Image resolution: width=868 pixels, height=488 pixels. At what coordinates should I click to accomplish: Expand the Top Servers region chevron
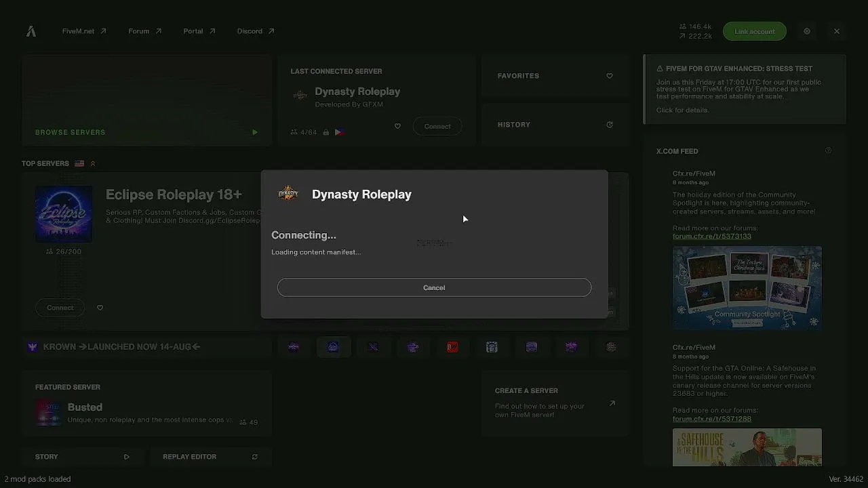point(93,163)
